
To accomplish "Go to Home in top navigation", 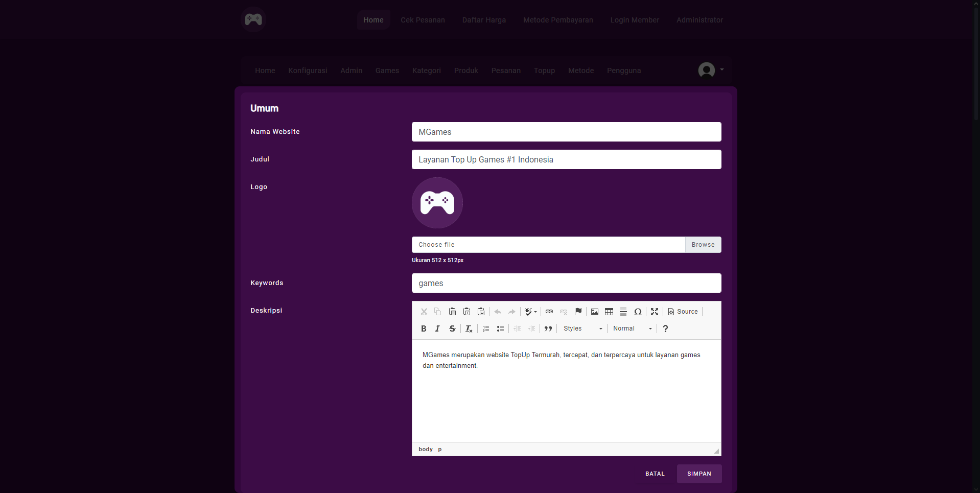I will [x=374, y=20].
